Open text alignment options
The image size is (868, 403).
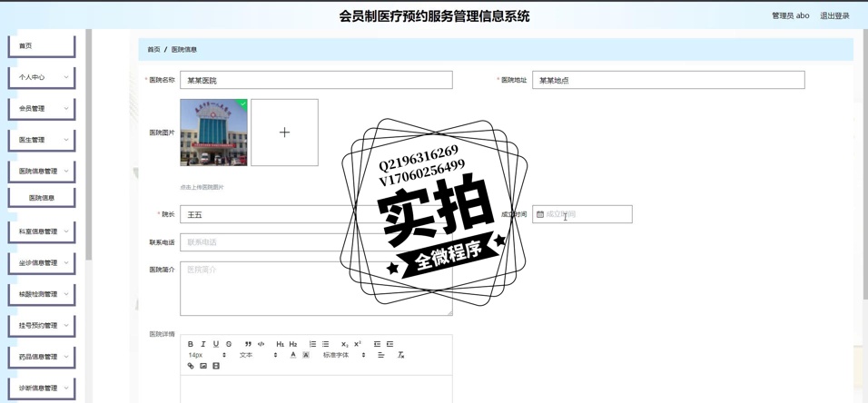click(380, 355)
